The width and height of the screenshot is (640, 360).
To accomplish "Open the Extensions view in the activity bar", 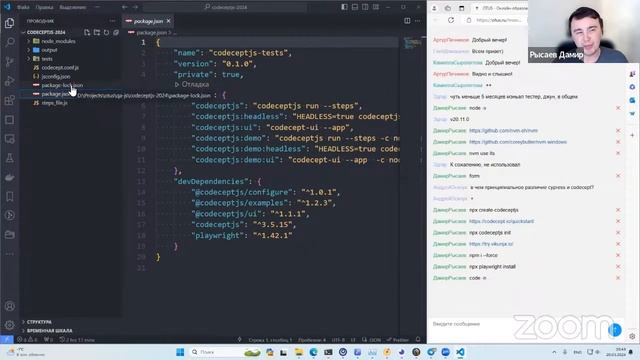I will [9, 100].
